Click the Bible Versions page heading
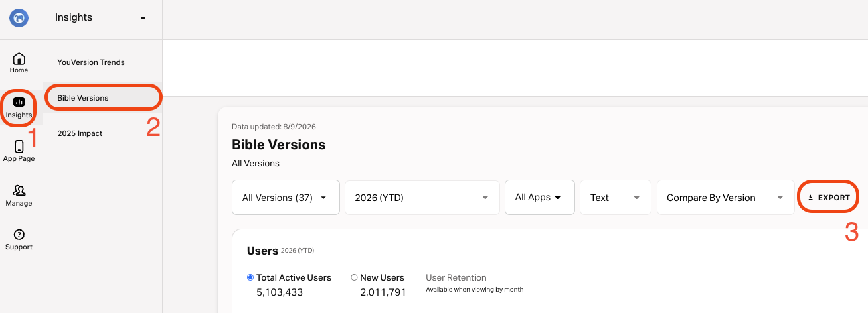This screenshot has width=868, height=313. pyautogui.click(x=278, y=145)
